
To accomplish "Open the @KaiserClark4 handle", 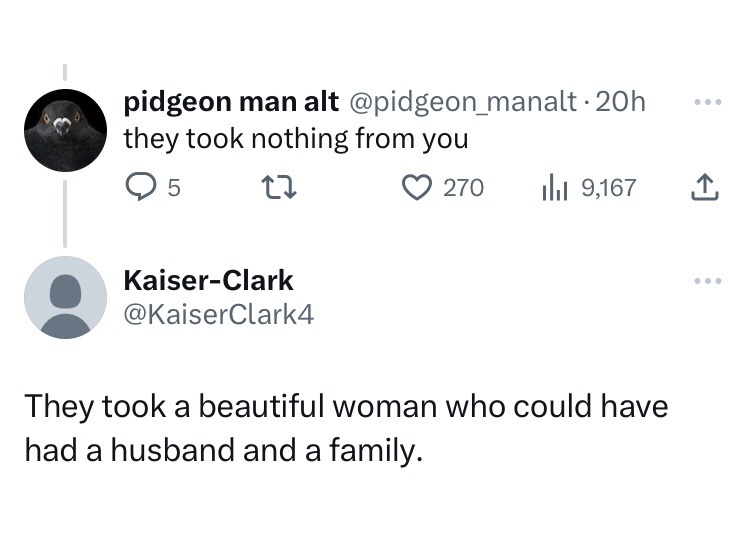I will (218, 315).
